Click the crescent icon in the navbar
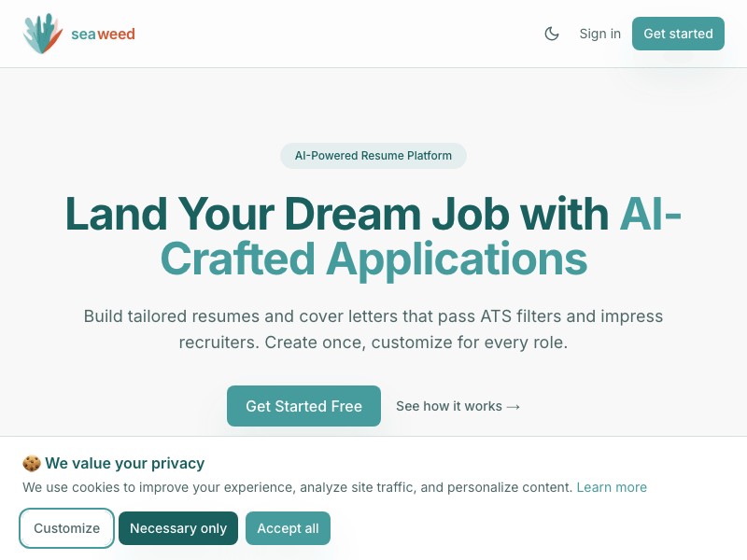The image size is (747, 560). pyautogui.click(x=552, y=34)
